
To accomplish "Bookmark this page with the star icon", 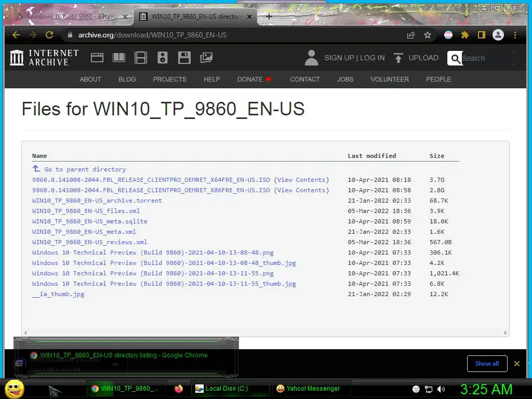I will click(428, 35).
